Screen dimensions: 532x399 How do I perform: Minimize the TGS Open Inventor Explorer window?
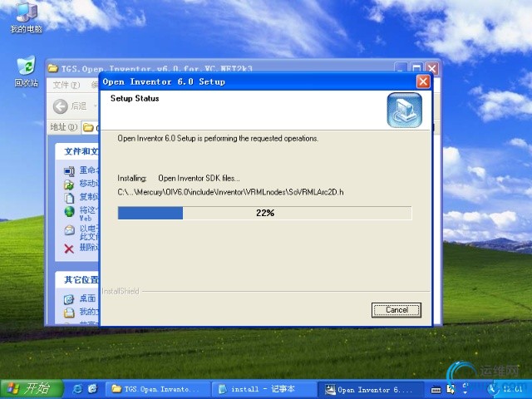(401, 68)
